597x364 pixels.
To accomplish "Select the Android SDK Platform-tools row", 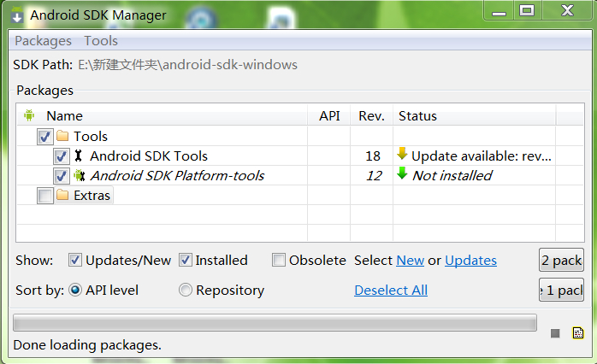I will pos(300,176).
